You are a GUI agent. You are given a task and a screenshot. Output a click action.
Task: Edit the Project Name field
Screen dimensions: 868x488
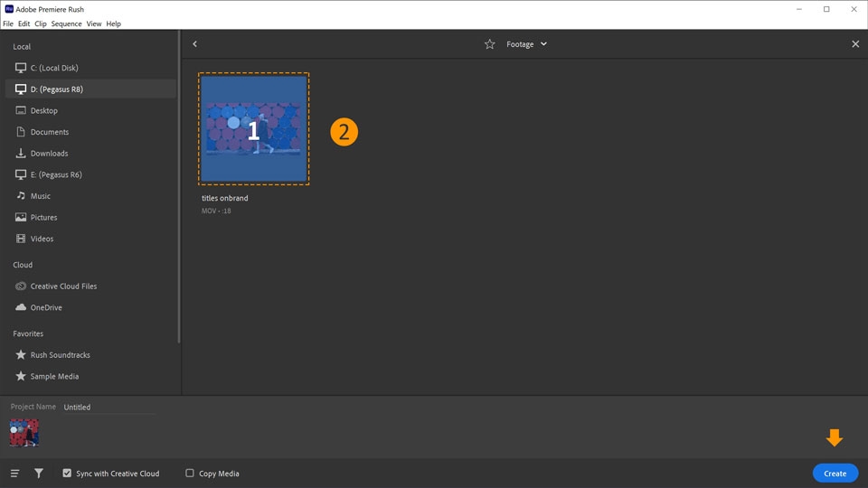point(108,408)
